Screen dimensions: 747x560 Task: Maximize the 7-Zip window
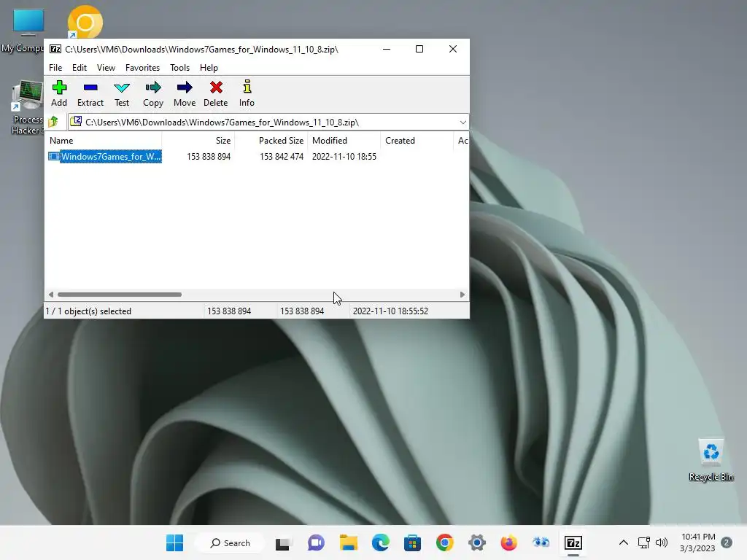click(419, 49)
